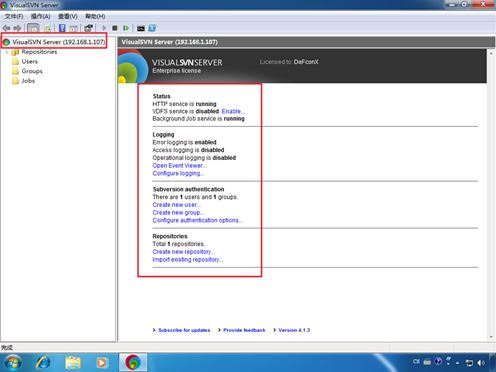Open the 查看(V) menu
The image size is (496, 372).
68,16
